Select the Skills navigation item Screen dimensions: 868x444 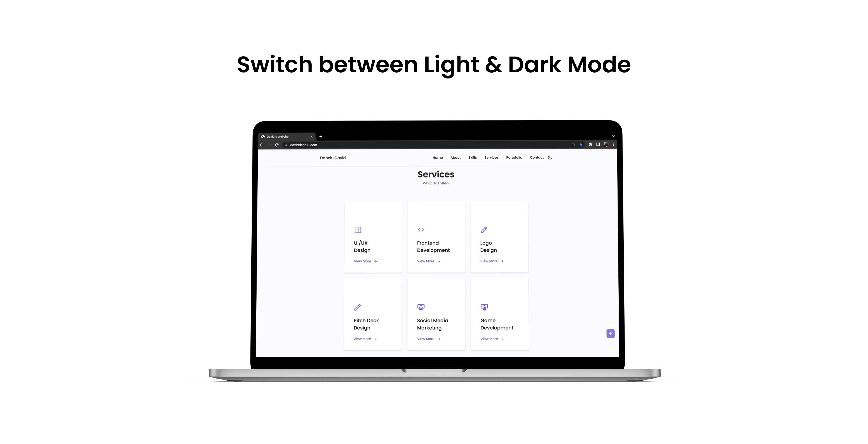point(472,157)
